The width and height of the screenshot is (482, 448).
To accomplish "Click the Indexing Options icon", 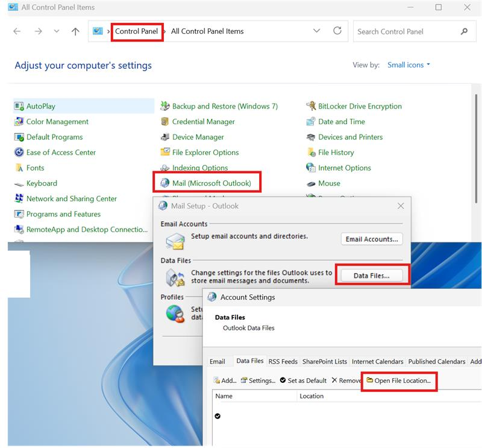I will [x=165, y=168].
